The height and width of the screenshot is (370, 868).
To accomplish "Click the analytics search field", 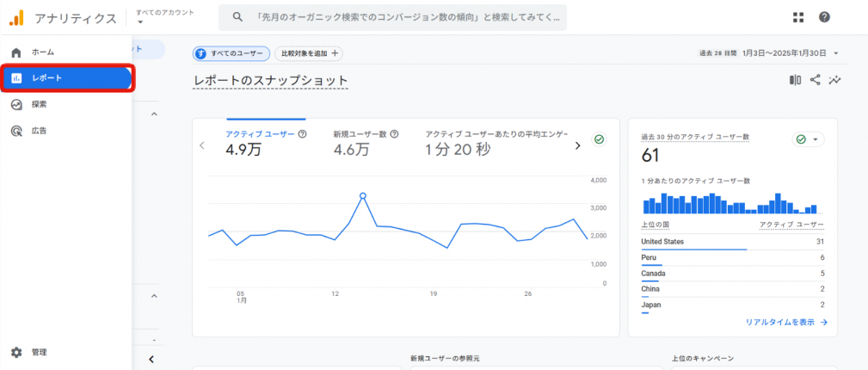I will click(x=396, y=17).
